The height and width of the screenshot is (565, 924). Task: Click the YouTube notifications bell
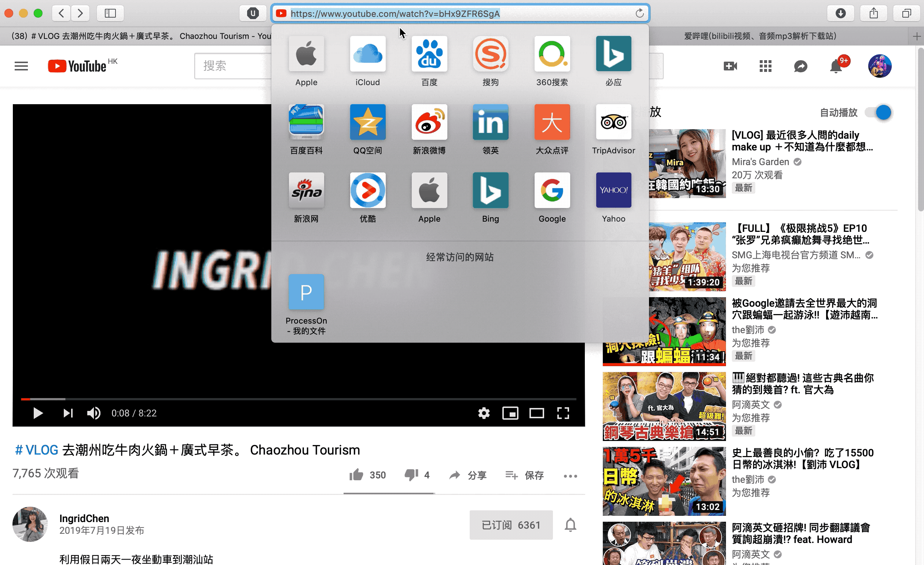pyautogui.click(x=836, y=66)
